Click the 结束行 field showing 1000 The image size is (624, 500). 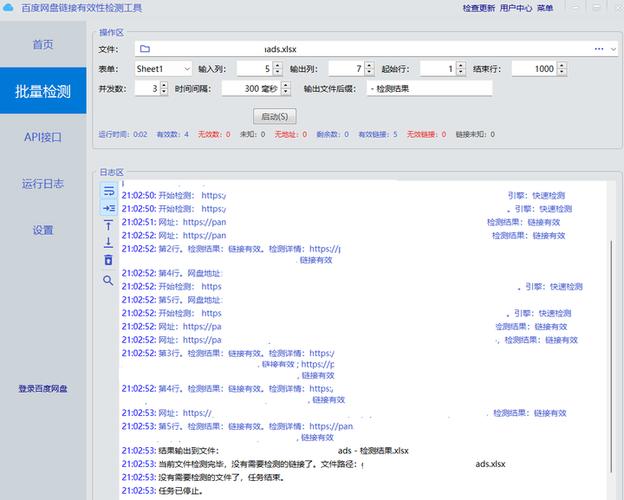click(x=534, y=69)
